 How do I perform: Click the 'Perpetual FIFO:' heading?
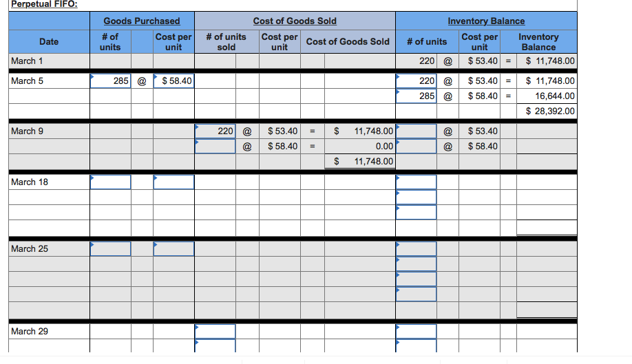click(44, 4)
